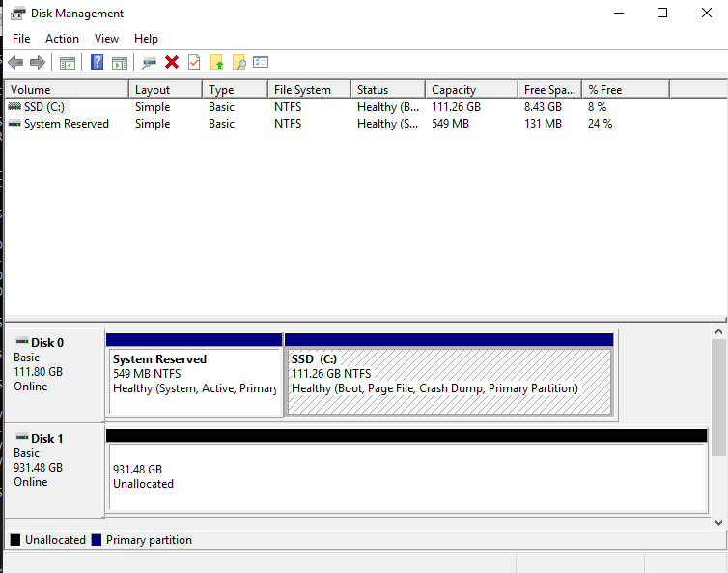Click the 8.43 GB free space cell
Image resolution: width=728 pixels, height=573 pixels.
point(543,107)
